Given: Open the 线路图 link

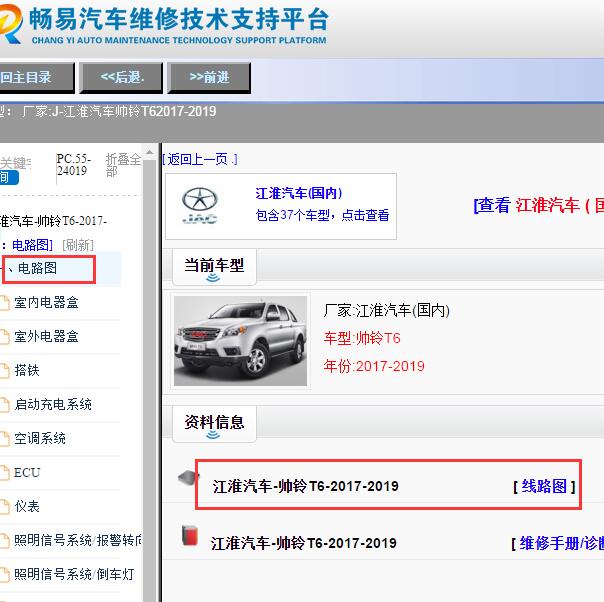Looking at the screenshot, I should (544, 486).
